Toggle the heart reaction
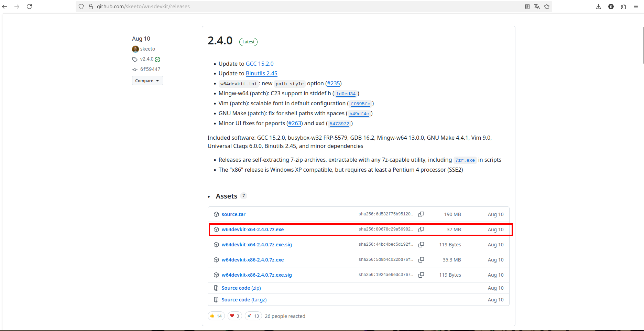 [x=234, y=316]
